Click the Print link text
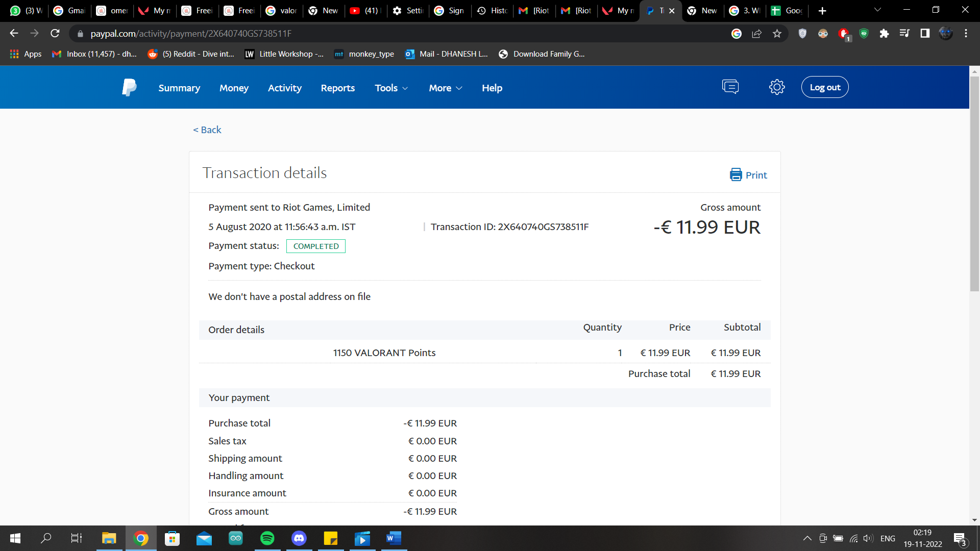This screenshot has height=551, width=980. [x=756, y=175]
